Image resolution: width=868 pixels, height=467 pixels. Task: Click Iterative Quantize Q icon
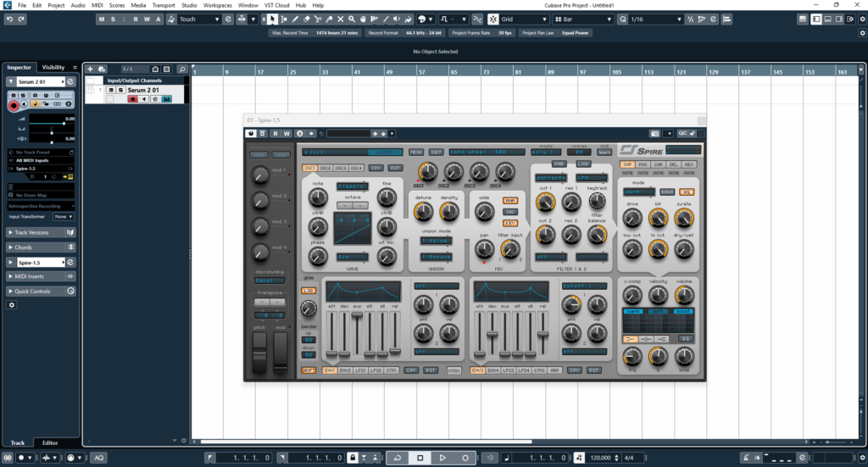[x=623, y=19]
